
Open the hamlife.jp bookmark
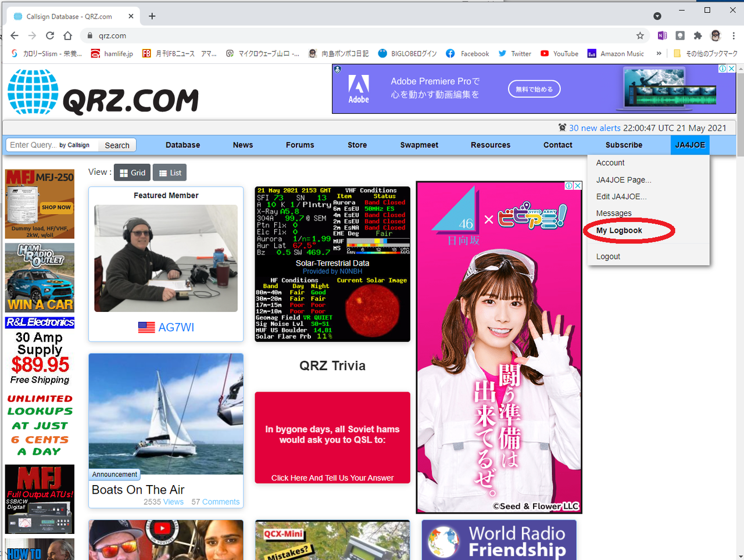click(x=112, y=53)
